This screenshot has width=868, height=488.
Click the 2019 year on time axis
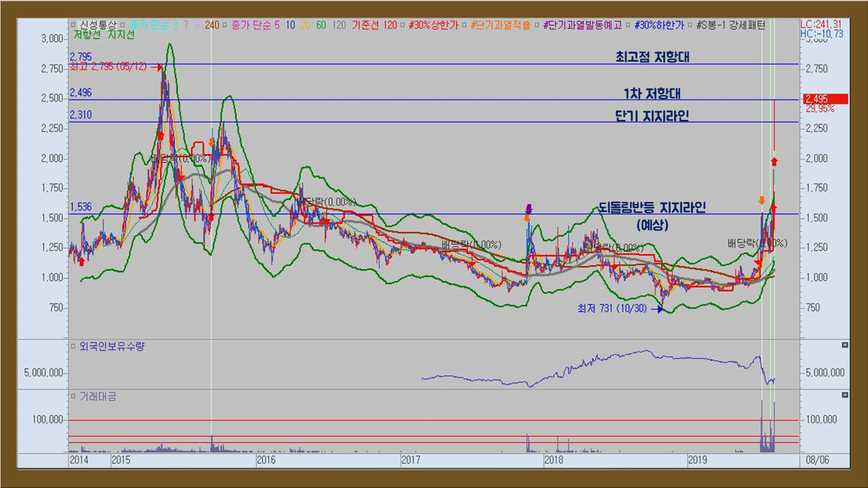click(x=698, y=460)
